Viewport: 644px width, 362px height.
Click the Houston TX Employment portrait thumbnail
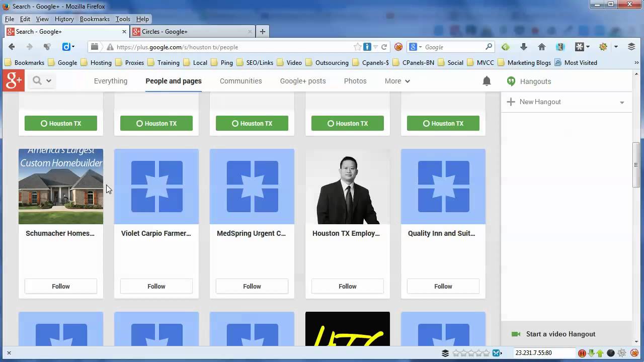(x=348, y=187)
